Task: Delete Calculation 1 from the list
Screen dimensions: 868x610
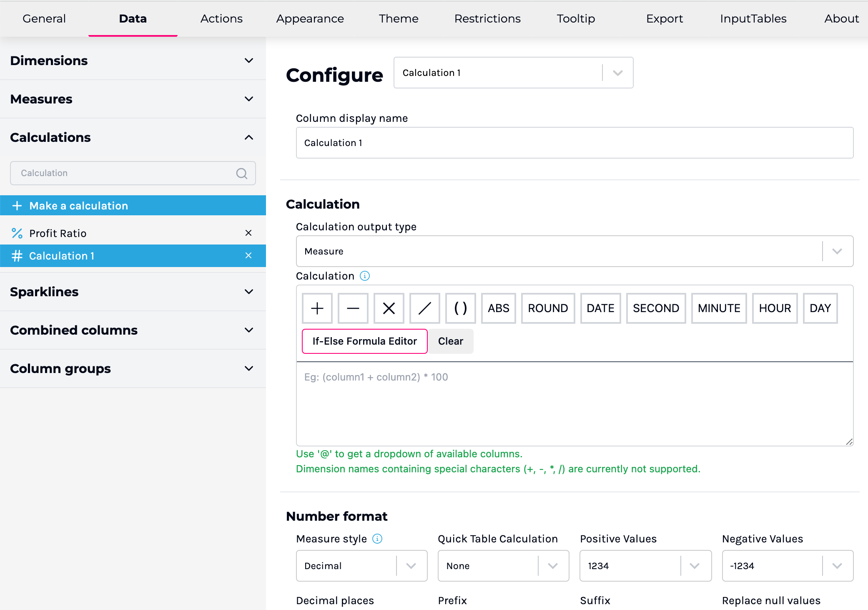Action: 248,255
